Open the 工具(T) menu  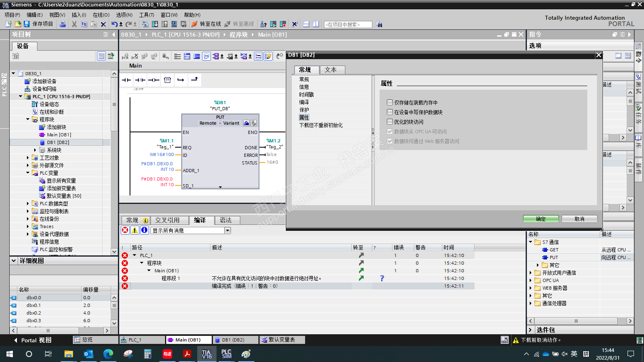point(147,15)
